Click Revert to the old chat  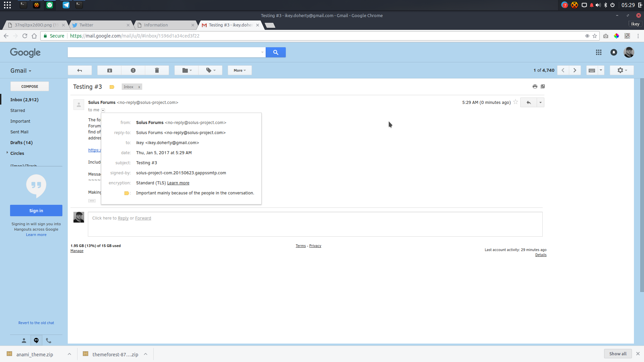coord(36,323)
